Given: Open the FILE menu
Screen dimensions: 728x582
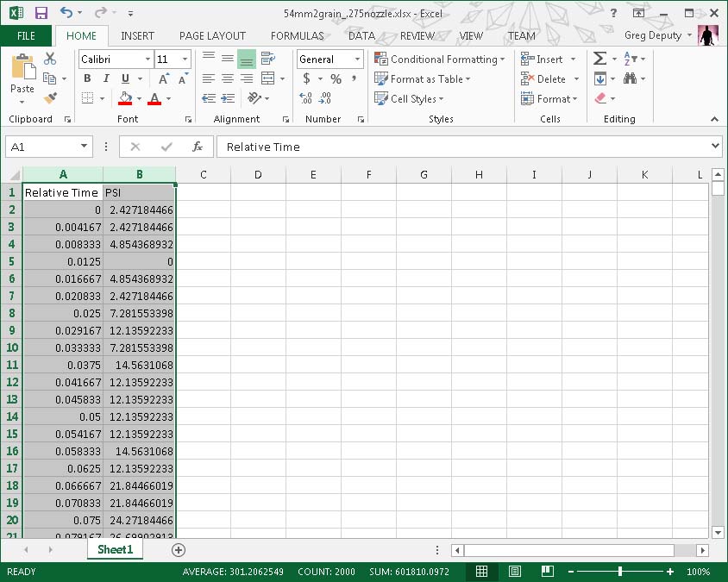Looking at the screenshot, I should (26, 36).
